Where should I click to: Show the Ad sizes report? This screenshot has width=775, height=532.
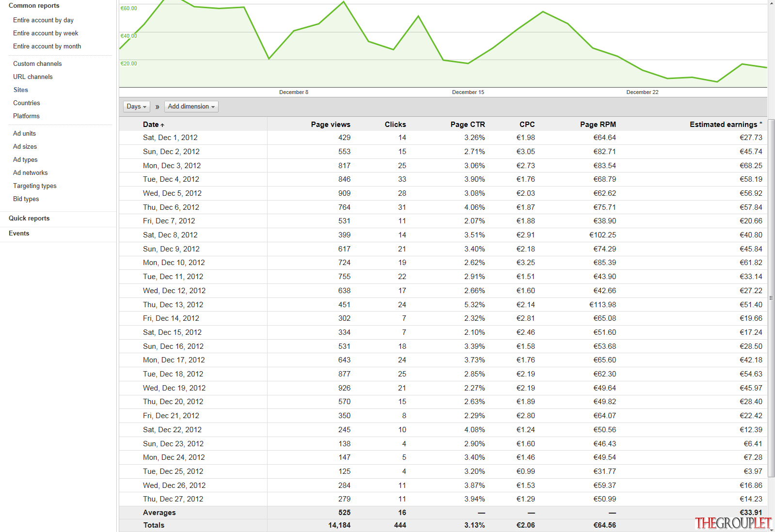click(25, 147)
